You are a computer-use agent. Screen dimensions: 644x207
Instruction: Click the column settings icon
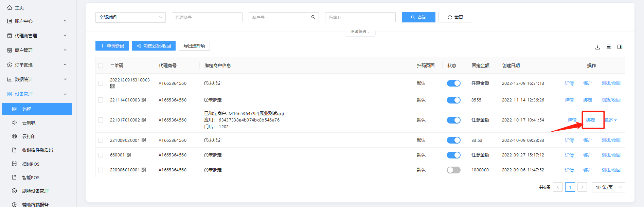pos(620,47)
